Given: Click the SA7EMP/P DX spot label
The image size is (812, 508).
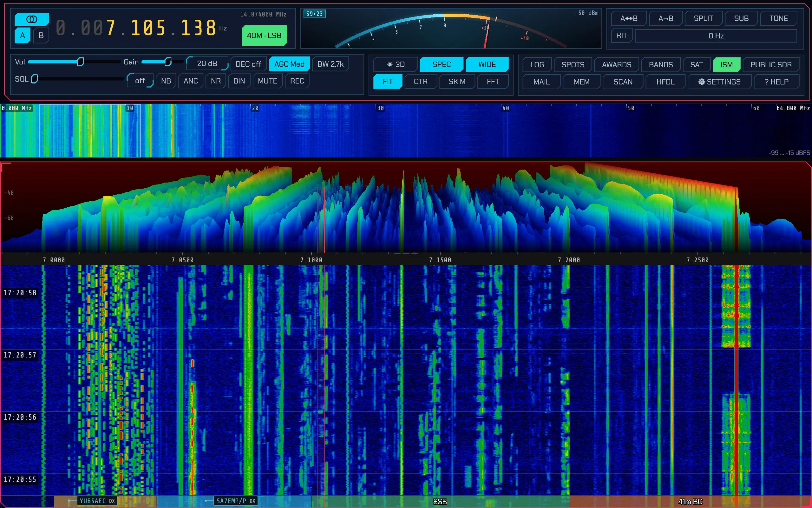Looking at the screenshot, I should click(236, 501).
